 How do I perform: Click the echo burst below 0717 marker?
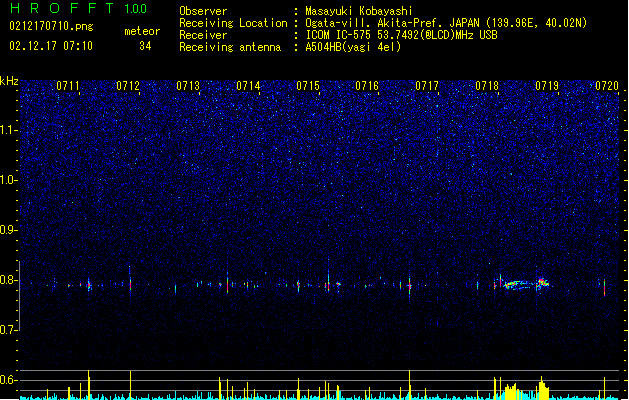[410, 286]
